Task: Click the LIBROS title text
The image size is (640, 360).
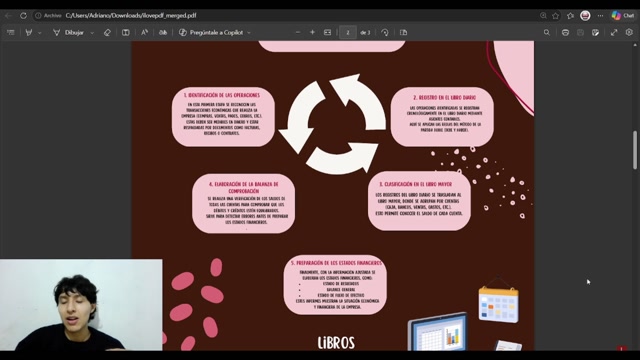Action: point(336,342)
